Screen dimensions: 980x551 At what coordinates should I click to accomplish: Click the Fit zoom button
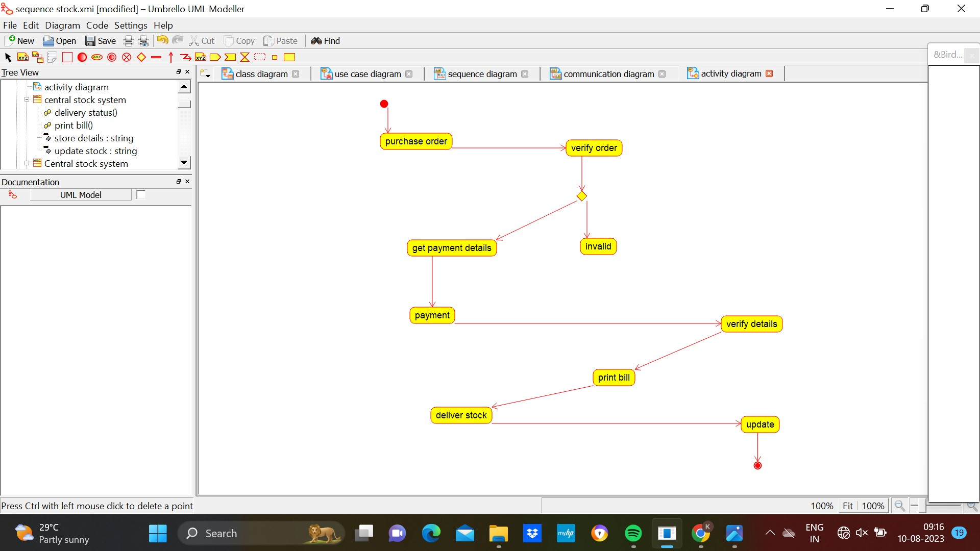click(x=847, y=506)
